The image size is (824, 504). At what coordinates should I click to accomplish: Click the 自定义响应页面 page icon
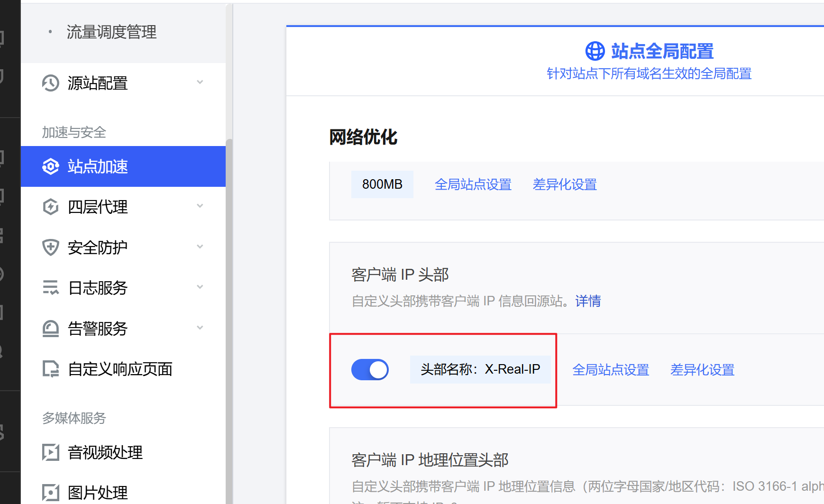[x=51, y=368]
